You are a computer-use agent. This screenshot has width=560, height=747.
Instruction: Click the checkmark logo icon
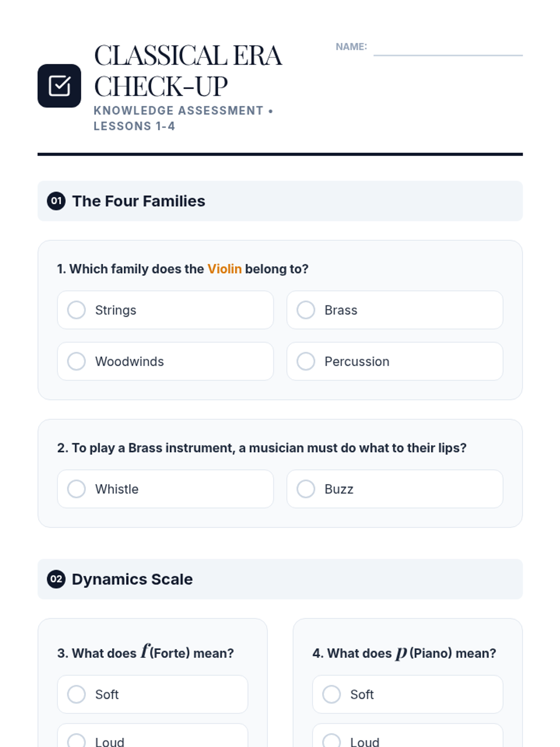pos(59,86)
